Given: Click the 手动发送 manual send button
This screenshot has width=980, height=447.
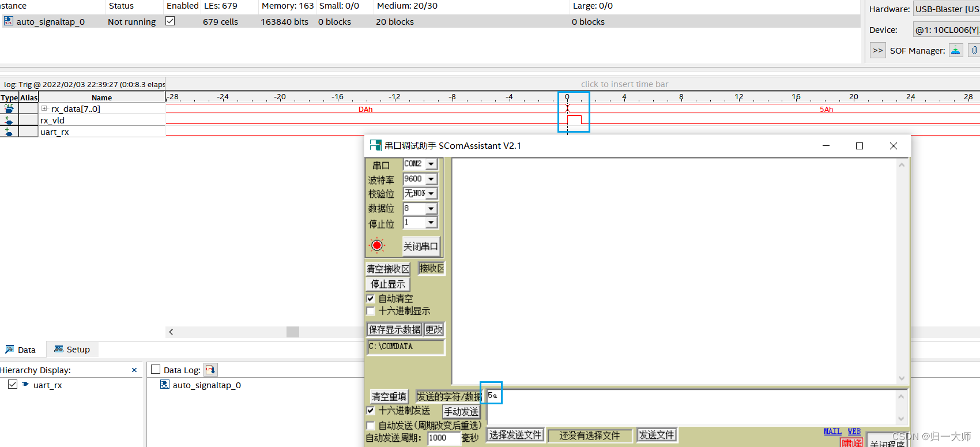Looking at the screenshot, I should pos(461,411).
